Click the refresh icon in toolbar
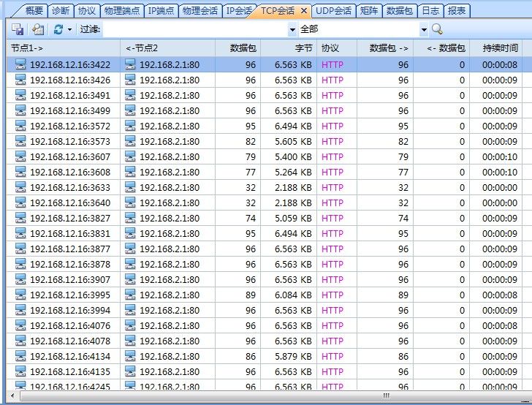This screenshot has width=532, height=405. click(58, 29)
